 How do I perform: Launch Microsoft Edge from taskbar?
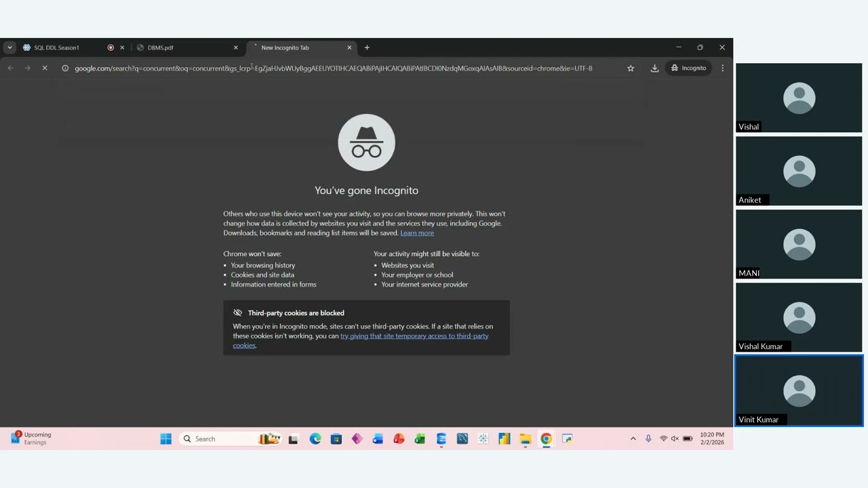[315, 439]
